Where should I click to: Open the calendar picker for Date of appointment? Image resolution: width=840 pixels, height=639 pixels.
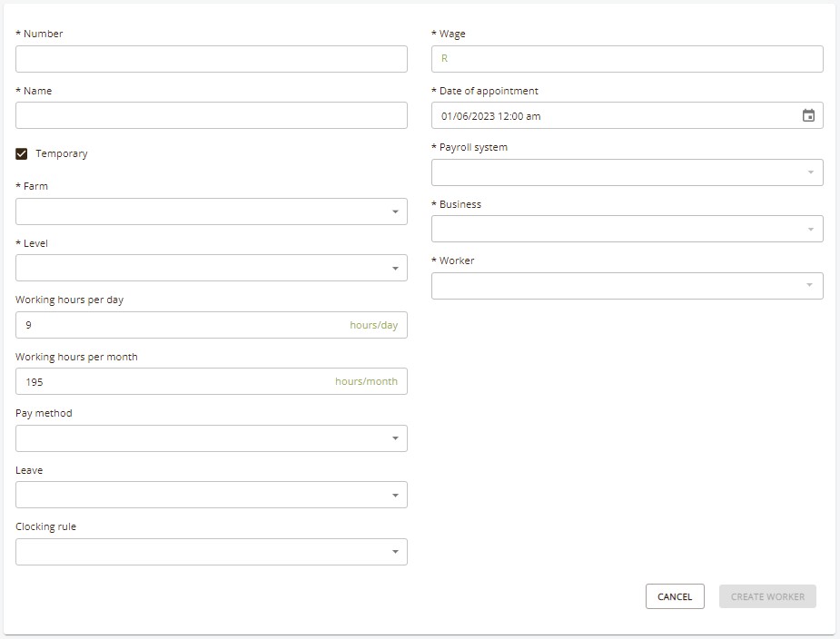click(808, 115)
